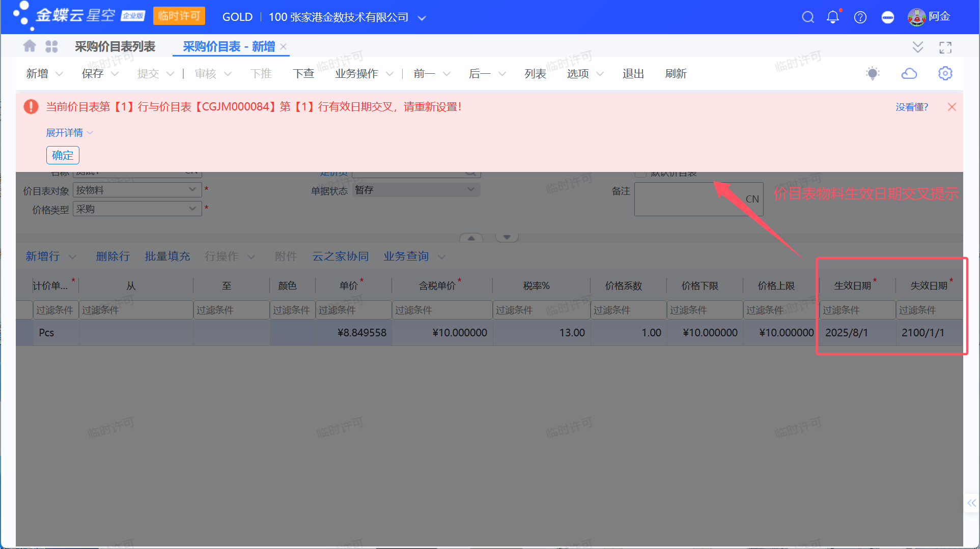This screenshot has height=549, width=980.
Task: Click the lightbulb tips icon
Action: pyautogui.click(x=873, y=73)
